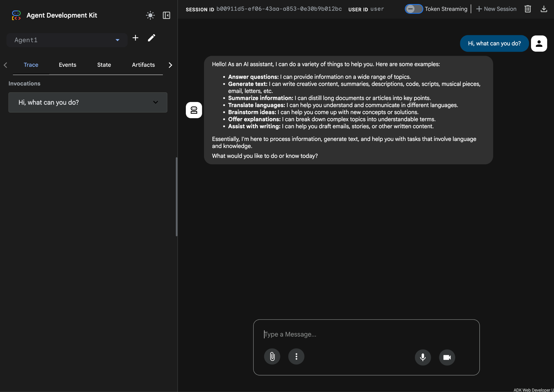Switch to the Events tab
This screenshot has height=392, width=554.
pos(67,65)
